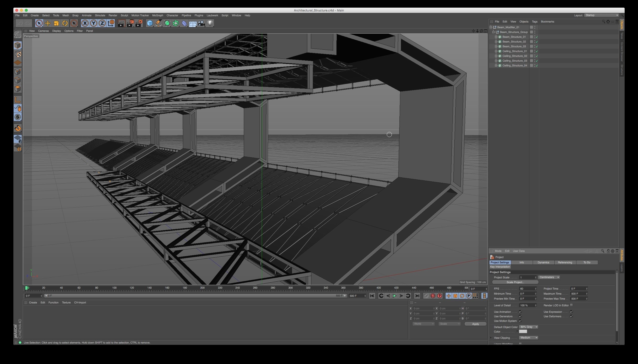The image size is (638, 364).
Task: Switch to the Dynamics tab
Action: (x=543, y=262)
